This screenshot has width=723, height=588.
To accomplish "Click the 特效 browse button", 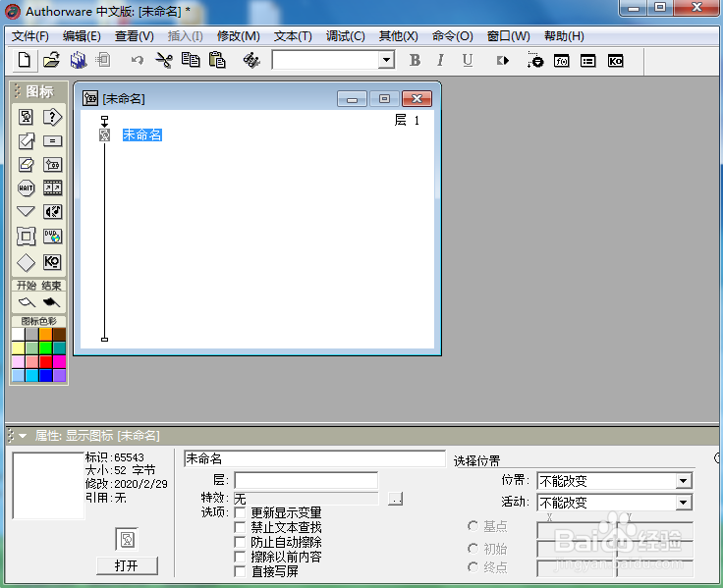I will (x=395, y=498).
